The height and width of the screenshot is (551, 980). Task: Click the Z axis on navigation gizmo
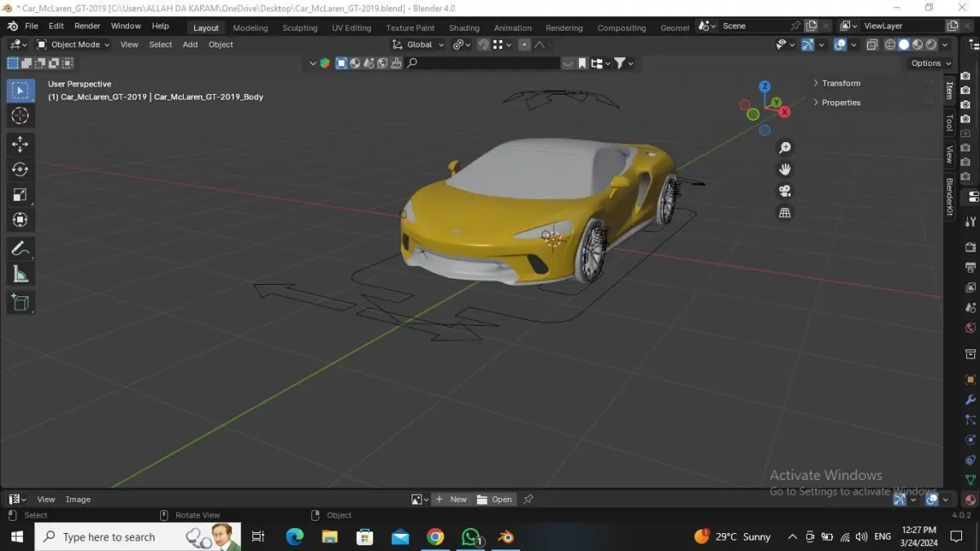(764, 87)
